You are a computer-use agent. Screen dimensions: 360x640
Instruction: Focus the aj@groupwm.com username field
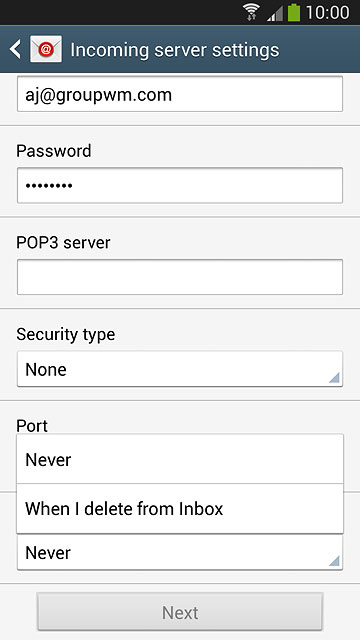tap(180, 94)
